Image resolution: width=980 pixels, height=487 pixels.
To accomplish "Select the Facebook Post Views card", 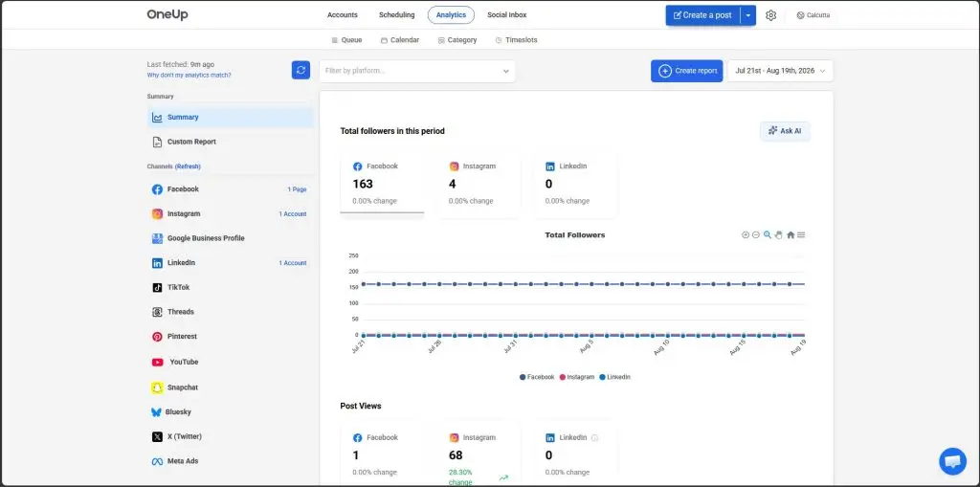I will pyautogui.click(x=382, y=454).
